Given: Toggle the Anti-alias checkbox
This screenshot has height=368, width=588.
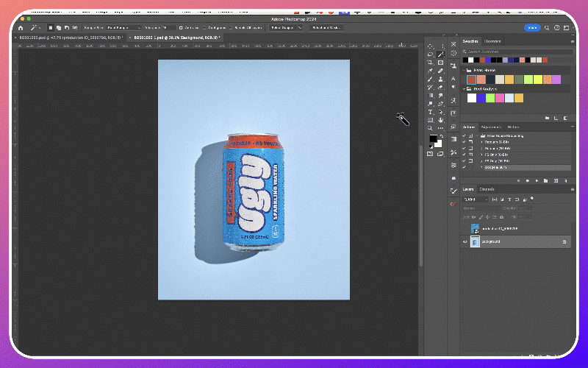Looking at the screenshot, I should pyautogui.click(x=181, y=28).
